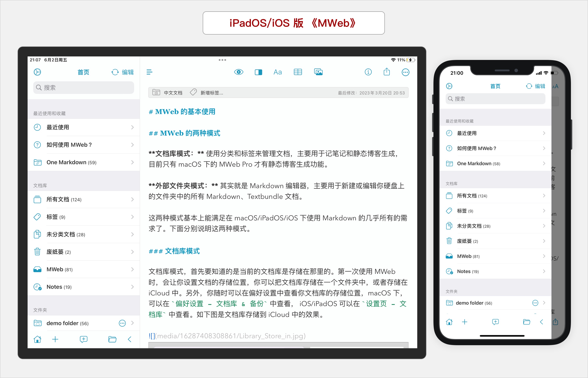Viewport: 588px width, 378px height.
Task: Toggle split view icon in iPad toolbar
Action: click(258, 72)
